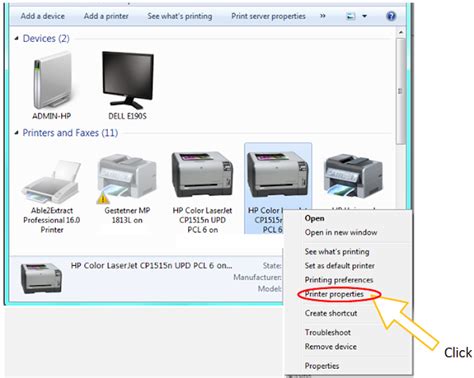Collapse the Printers and Faxes group
Image resolution: width=474 pixels, height=378 pixels.
click(x=16, y=133)
